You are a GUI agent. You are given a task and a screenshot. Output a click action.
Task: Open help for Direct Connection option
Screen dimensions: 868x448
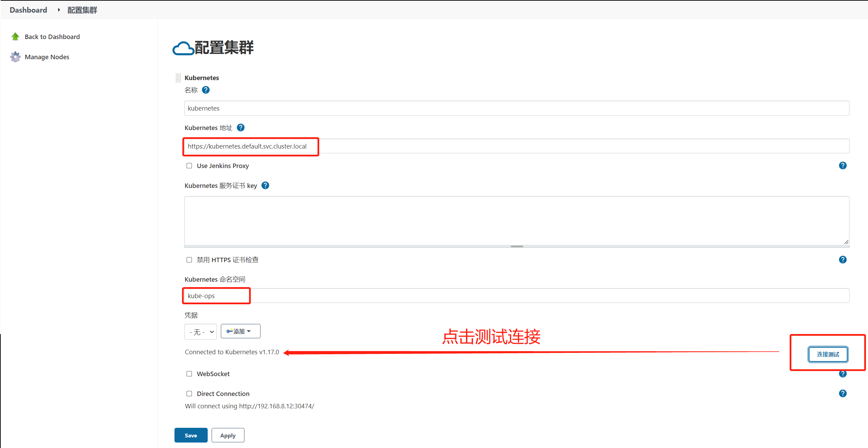(843, 394)
